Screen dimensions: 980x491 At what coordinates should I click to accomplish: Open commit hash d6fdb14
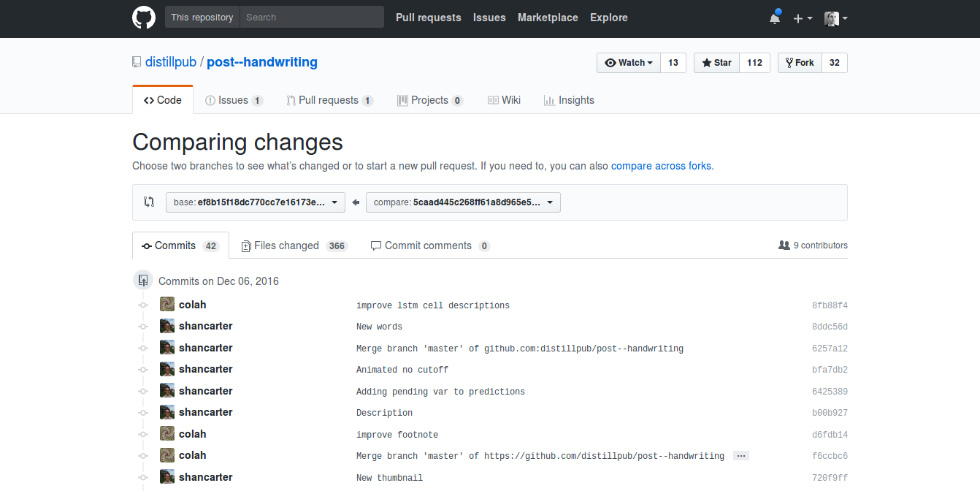[830, 435]
